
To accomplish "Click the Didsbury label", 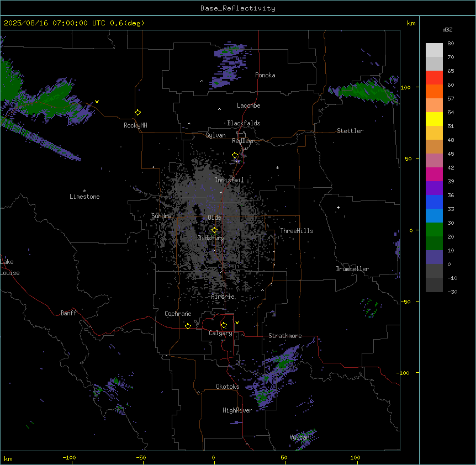I will [x=211, y=238].
